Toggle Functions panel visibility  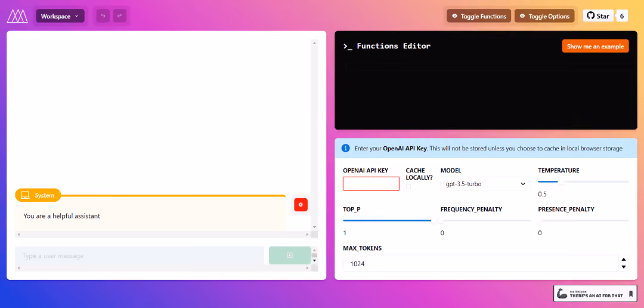click(479, 16)
